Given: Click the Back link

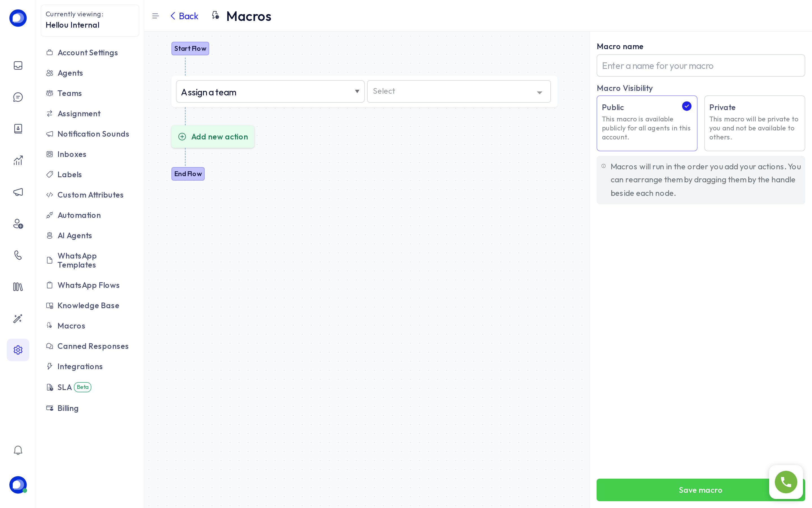Looking at the screenshot, I should coord(184,16).
